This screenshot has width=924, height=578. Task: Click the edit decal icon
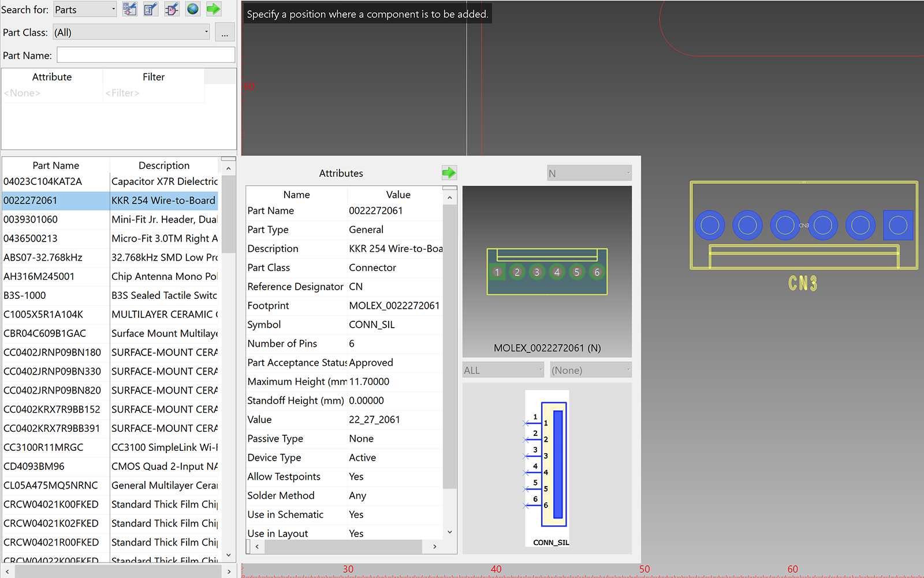tap(172, 9)
